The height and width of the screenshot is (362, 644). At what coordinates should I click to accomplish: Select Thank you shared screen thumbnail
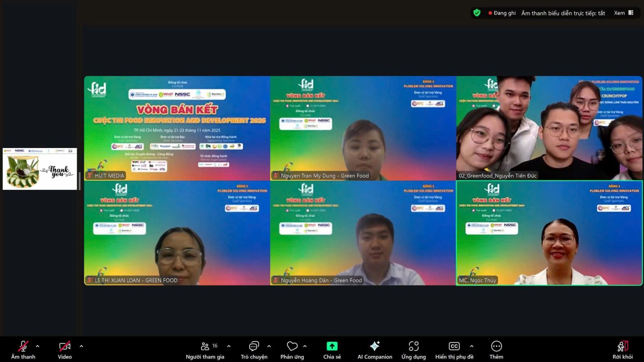tap(39, 169)
